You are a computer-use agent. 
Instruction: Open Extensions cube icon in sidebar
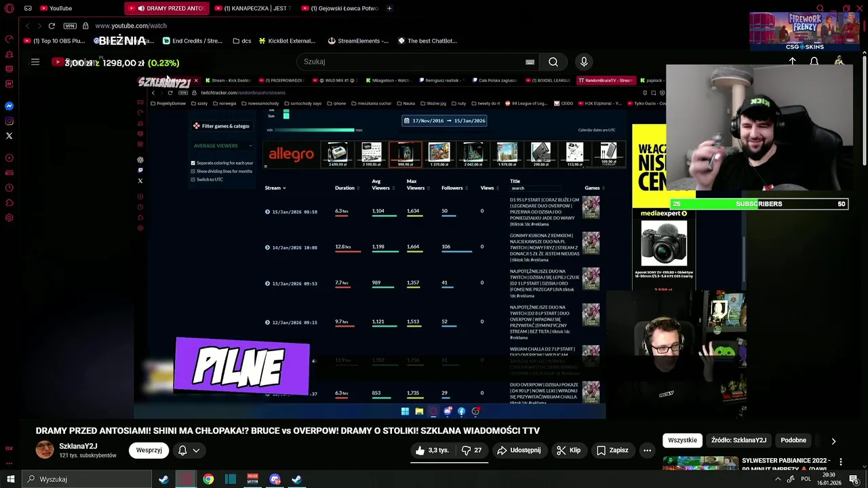click(x=9, y=203)
